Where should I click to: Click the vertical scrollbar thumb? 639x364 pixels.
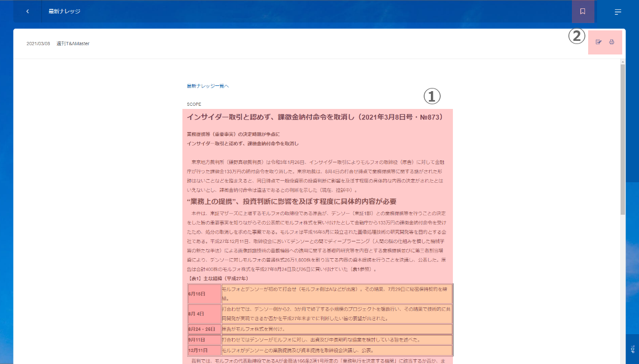pyautogui.click(x=623, y=139)
